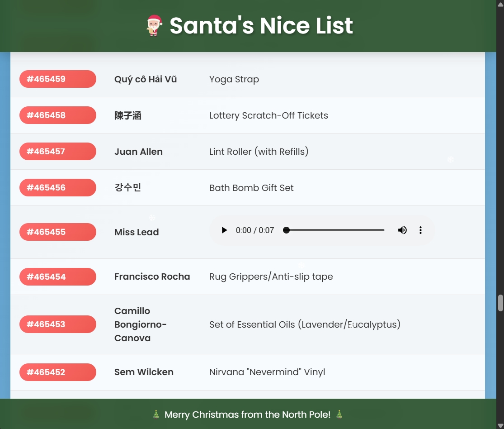Click the Yoga Strap gift text
This screenshot has height=429, width=504.
pyautogui.click(x=234, y=79)
